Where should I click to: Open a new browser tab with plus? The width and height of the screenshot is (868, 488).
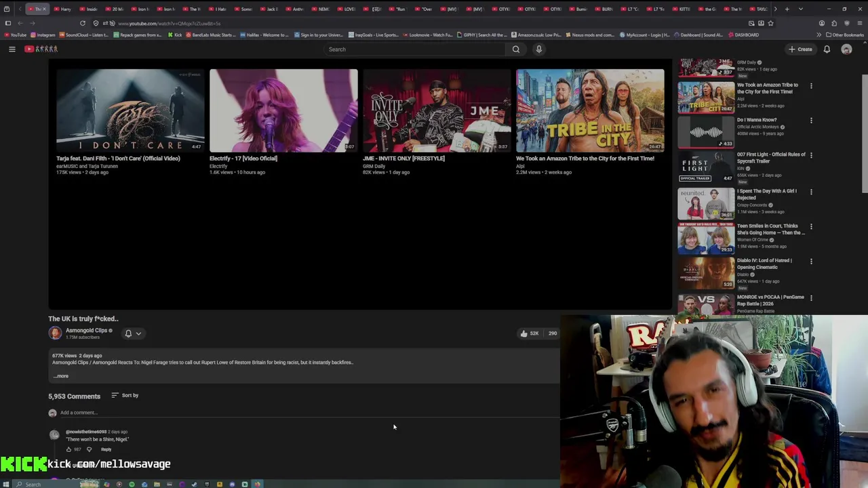click(x=787, y=9)
